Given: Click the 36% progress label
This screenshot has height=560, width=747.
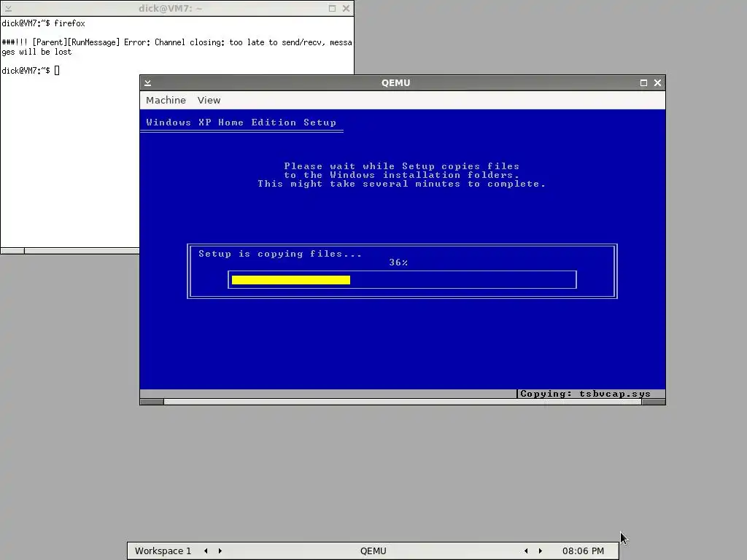Looking at the screenshot, I should pyautogui.click(x=398, y=262).
